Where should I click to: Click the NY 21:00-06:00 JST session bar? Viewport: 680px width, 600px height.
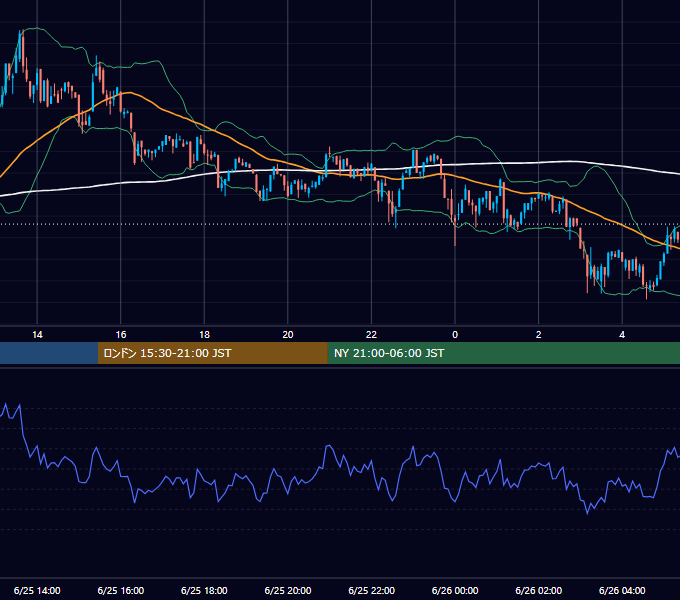tap(503, 353)
